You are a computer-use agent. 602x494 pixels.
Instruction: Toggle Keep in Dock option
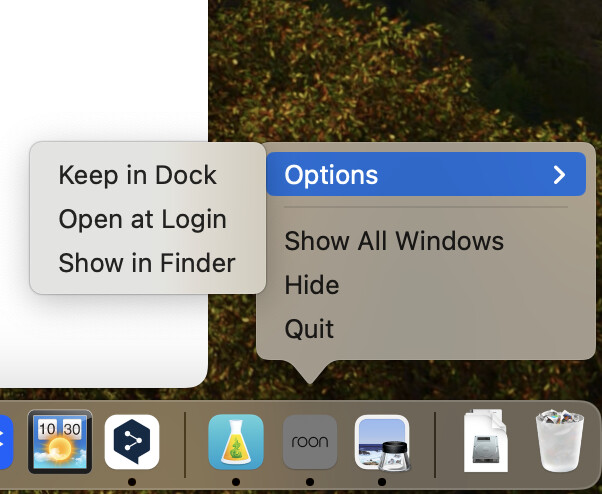click(x=137, y=175)
